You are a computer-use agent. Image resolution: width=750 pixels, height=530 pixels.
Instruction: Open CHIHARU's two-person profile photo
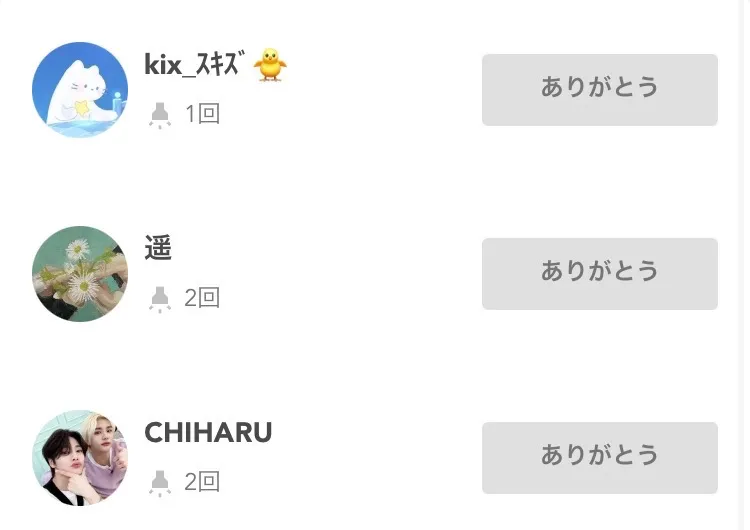[80, 458]
